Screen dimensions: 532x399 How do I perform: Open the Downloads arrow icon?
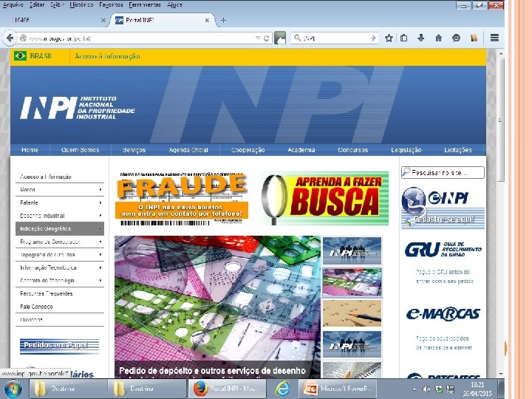click(421, 38)
